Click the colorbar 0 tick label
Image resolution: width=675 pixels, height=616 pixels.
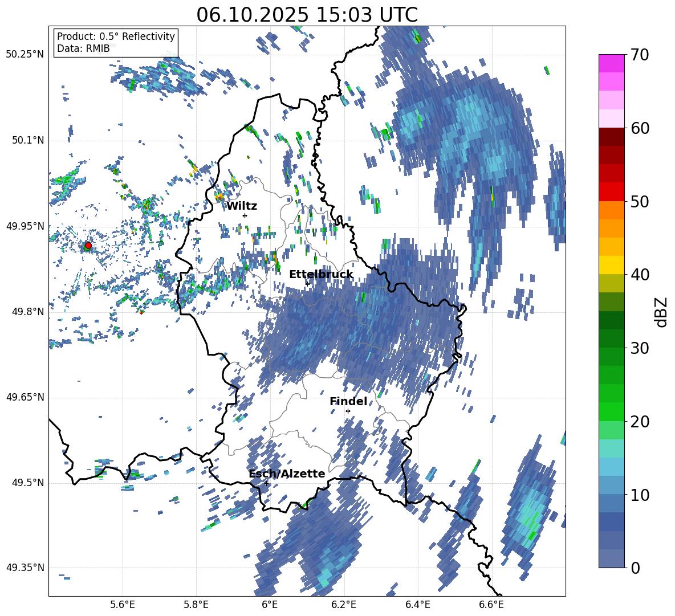pos(635,568)
